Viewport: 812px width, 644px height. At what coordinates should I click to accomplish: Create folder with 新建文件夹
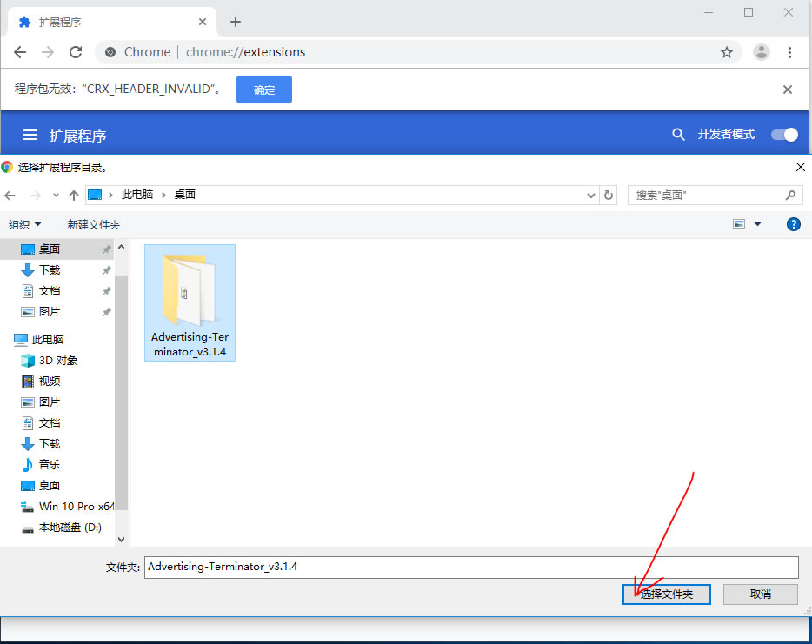[x=94, y=225]
